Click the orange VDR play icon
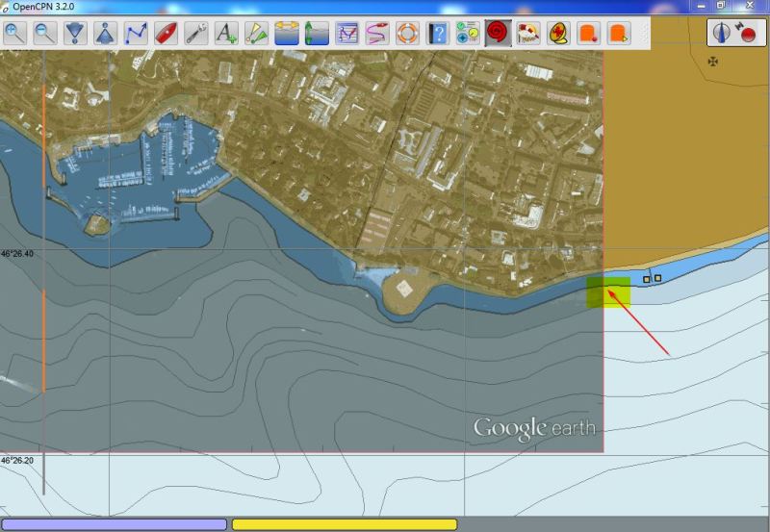The height and width of the screenshot is (532, 770). [x=619, y=34]
